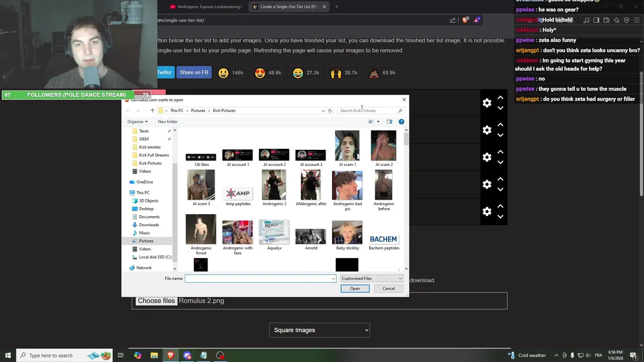This screenshot has width=644, height=362.
Task: Open the Brave Leo AI sparkle icon
Action: (616, 20)
